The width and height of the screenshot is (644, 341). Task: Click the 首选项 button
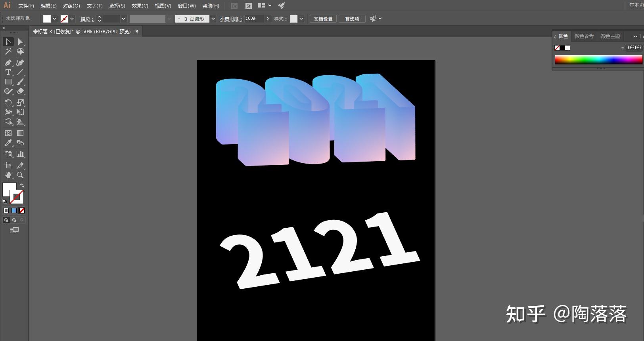tap(352, 19)
